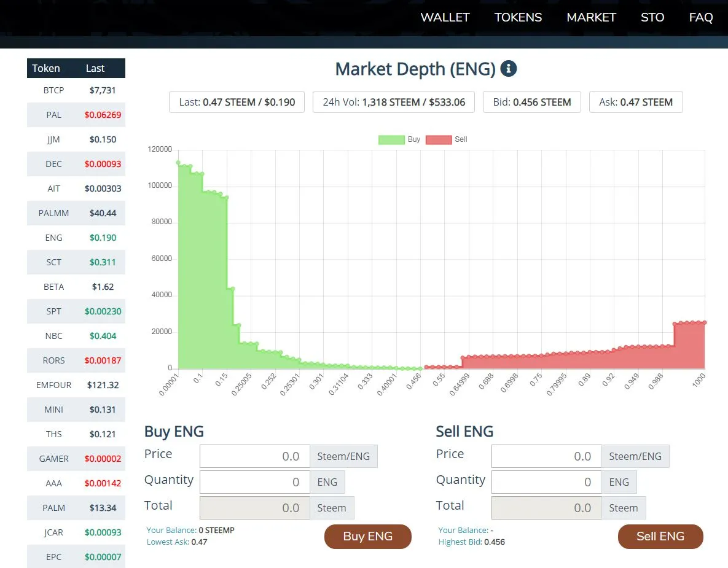Viewport: 728px width, 568px height.
Task: Select the JCAR token row
Action: coord(76,532)
